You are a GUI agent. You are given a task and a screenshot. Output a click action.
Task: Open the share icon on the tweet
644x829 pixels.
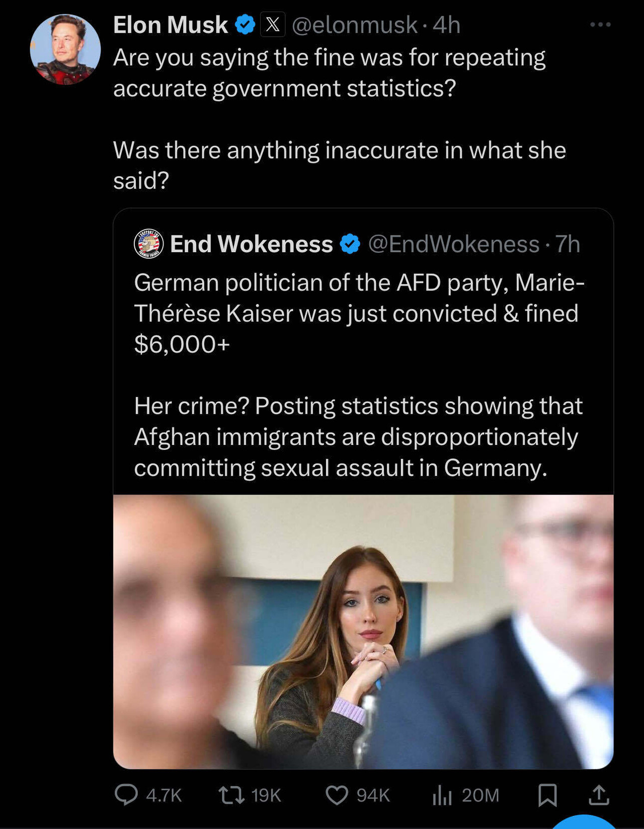tap(598, 796)
